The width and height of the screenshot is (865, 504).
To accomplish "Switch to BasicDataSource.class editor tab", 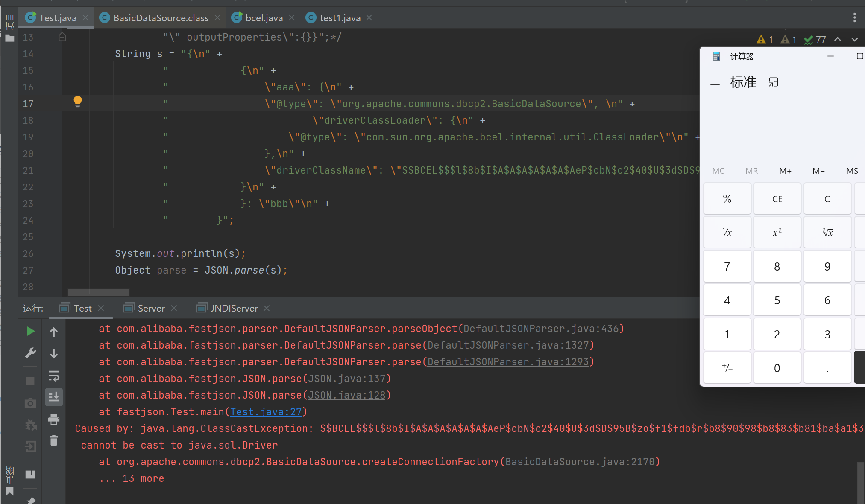I will [161, 18].
